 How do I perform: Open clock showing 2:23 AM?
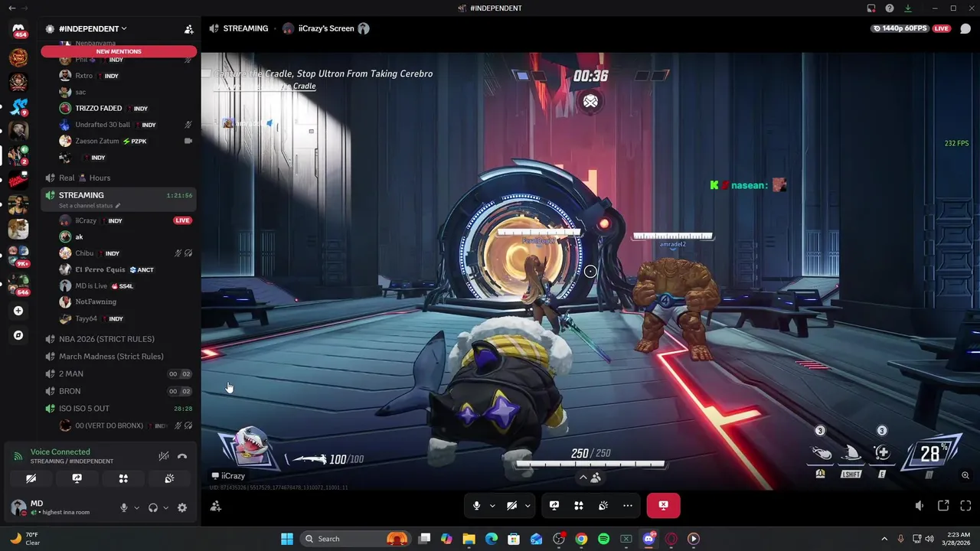[956, 539]
